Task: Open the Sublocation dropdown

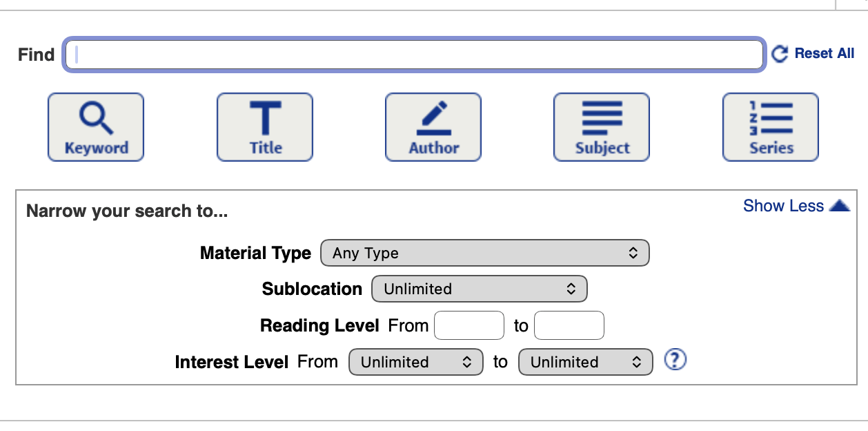Action: pos(479,289)
